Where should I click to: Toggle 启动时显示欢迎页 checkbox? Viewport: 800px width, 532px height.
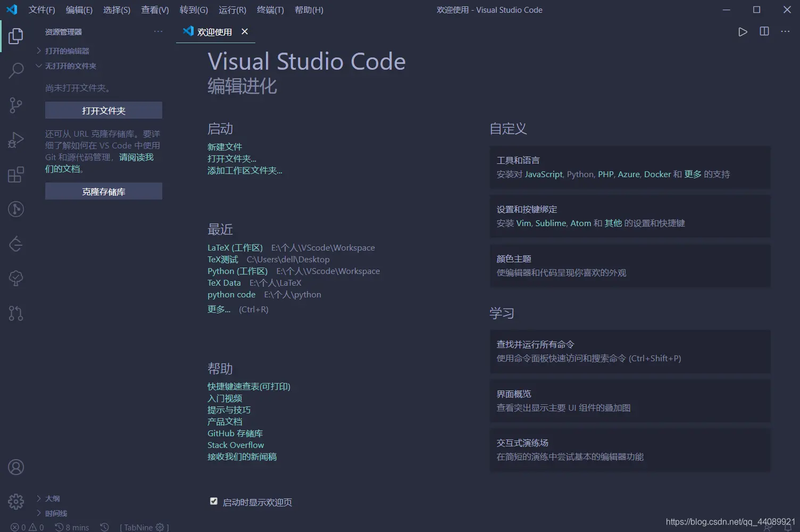(x=214, y=501)
